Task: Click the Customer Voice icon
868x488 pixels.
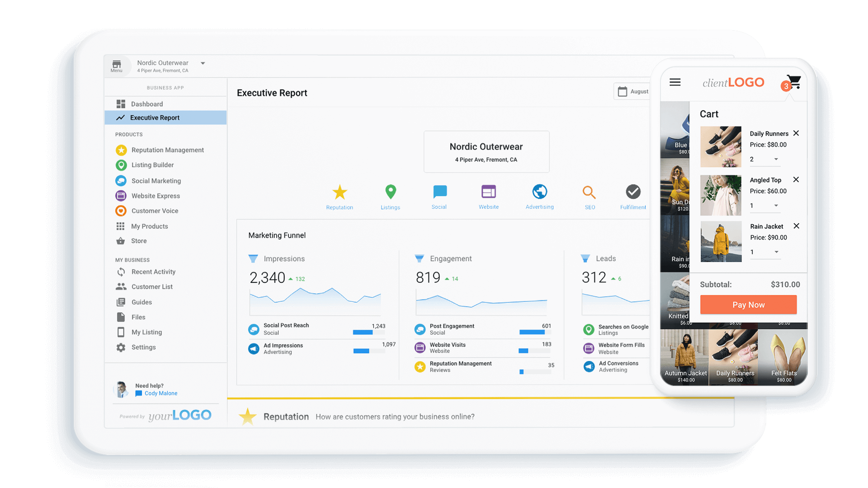Action: click(120, 211)
